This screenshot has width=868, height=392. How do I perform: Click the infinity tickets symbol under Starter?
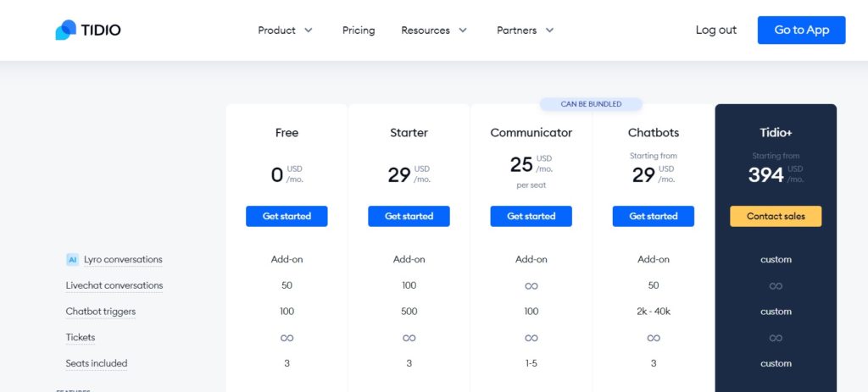(x=409, y=338)
